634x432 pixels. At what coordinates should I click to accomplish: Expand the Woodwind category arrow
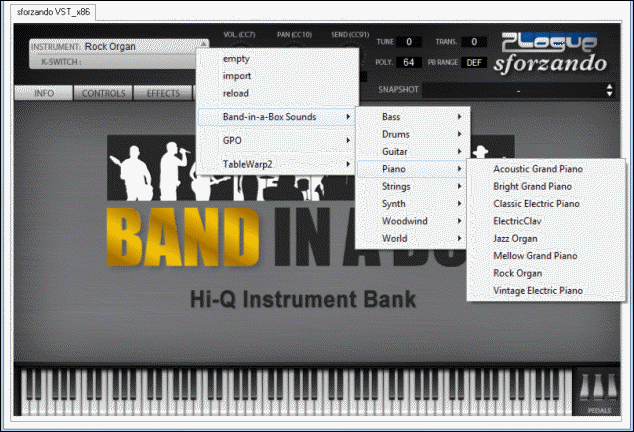[459, 221]
